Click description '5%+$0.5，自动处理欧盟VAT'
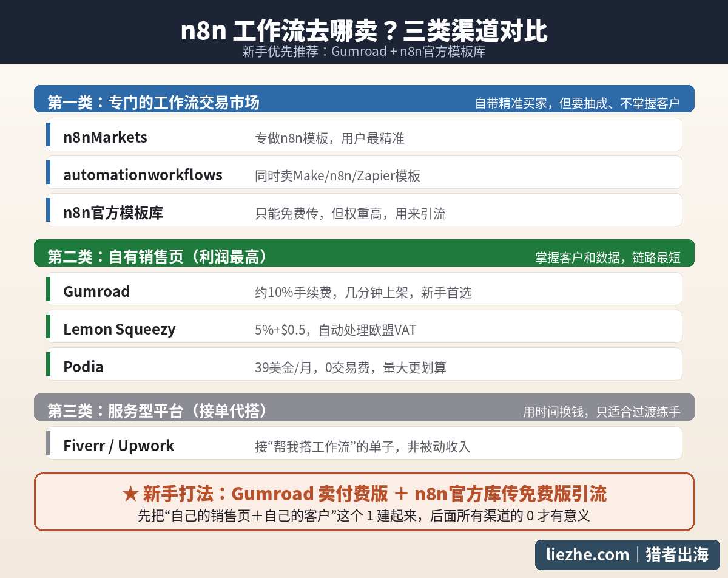Image resolution: width=728 pixels, height=578 pixels. 335,330
